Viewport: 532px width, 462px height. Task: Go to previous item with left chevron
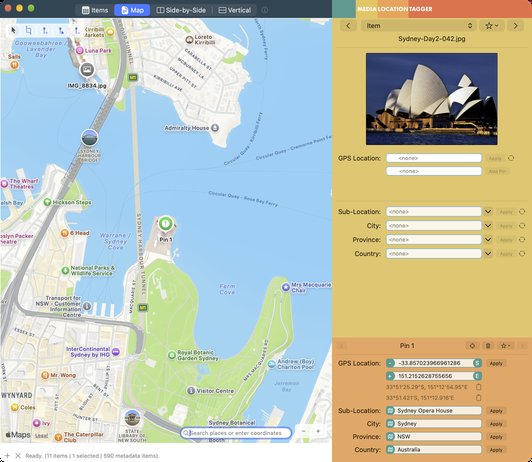[348, 26]
